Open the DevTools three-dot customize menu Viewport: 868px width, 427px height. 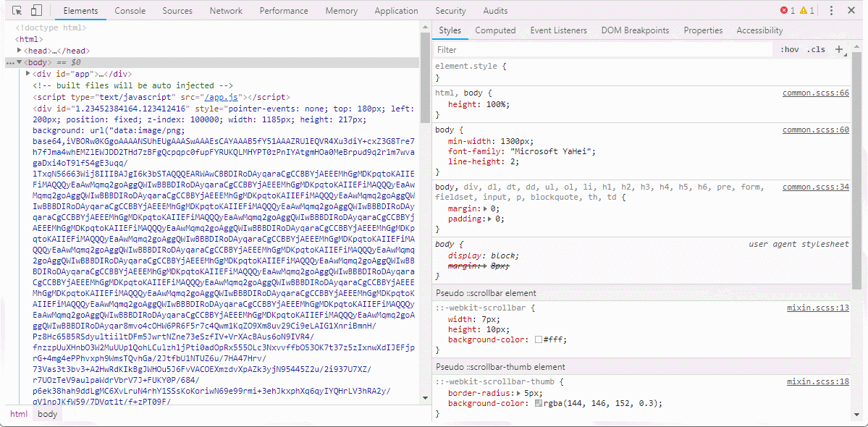[x=832, y=11]
